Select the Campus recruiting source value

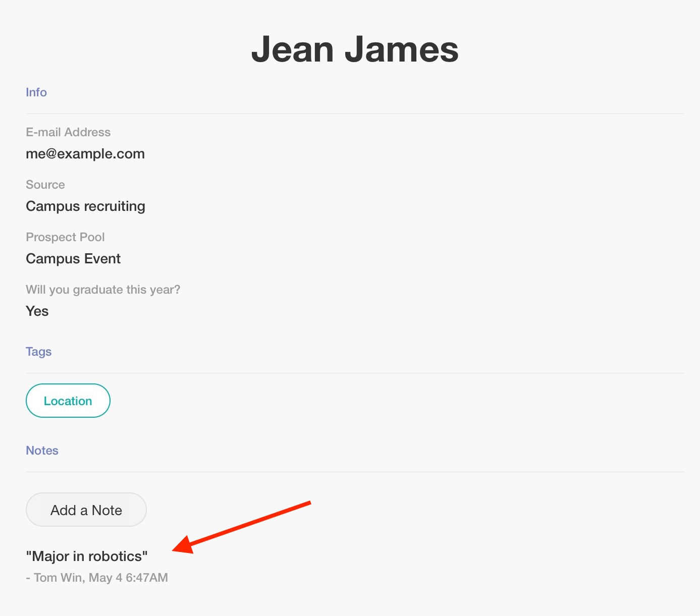point(86,206)
